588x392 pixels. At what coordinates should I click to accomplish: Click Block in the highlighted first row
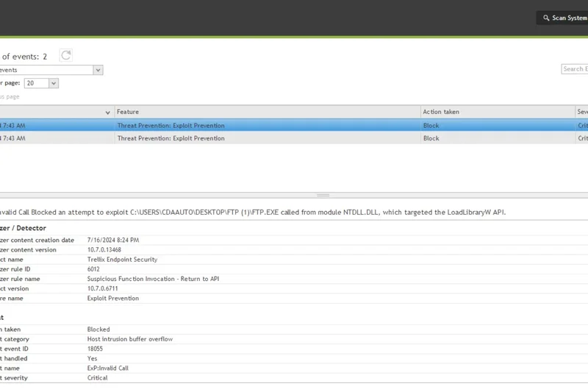click(x=431, y=126)
